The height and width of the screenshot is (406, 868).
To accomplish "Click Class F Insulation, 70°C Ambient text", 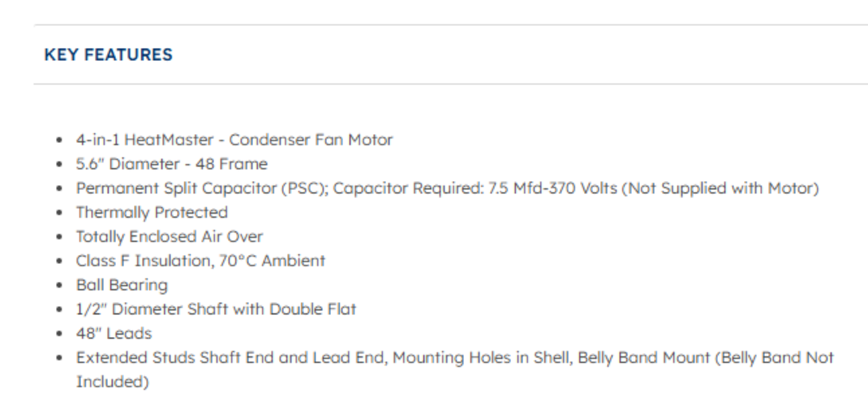I will (200, 261).
